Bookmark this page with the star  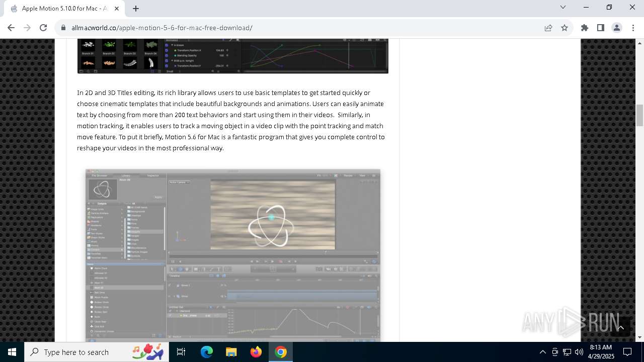pyautogui.click(x=565, y=28)
